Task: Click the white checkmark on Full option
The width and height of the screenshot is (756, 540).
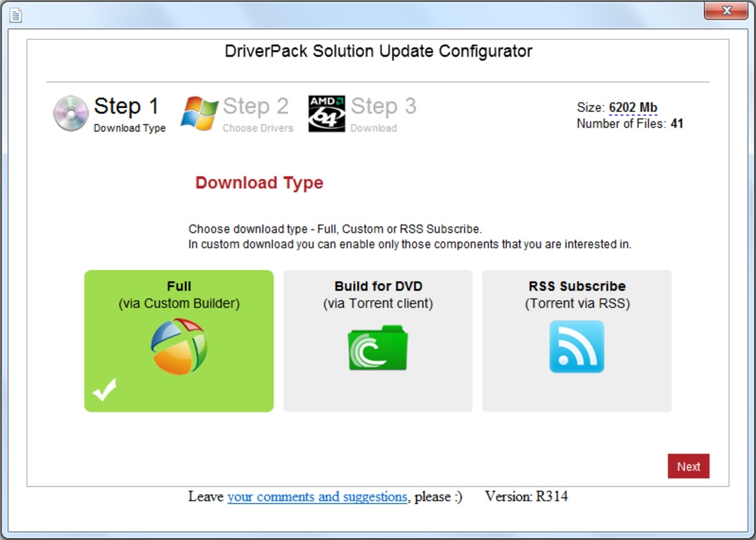Action: [105, 389]
